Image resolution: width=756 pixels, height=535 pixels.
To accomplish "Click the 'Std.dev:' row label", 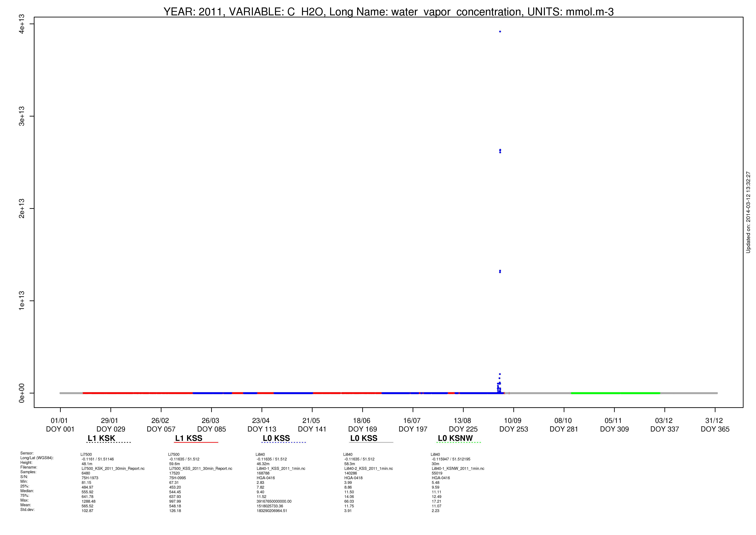I will point(27,510).
